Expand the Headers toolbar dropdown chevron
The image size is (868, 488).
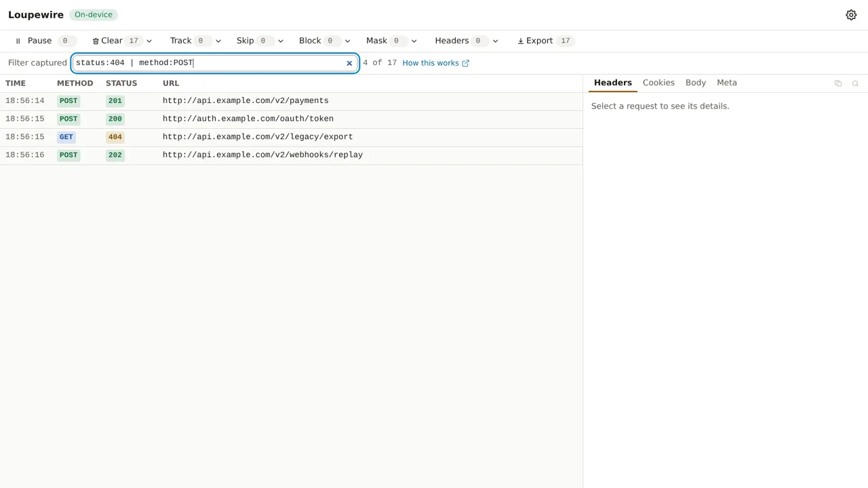[x=496, y=41]
